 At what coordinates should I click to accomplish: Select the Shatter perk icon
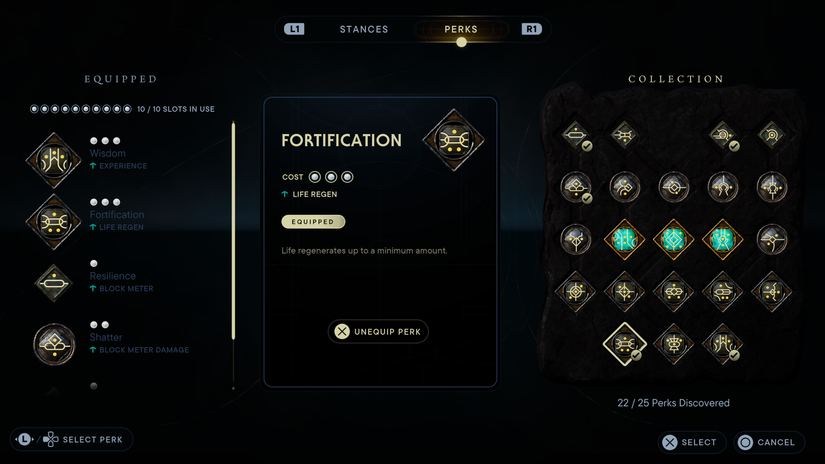[53, 344]
